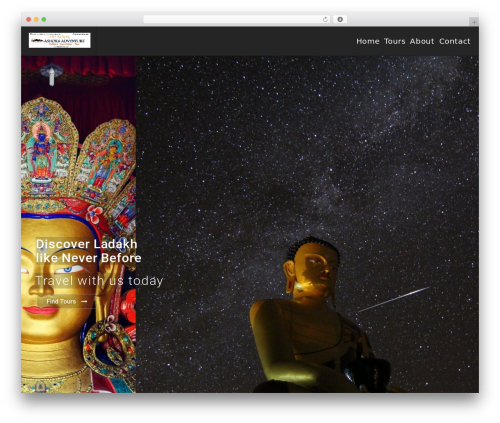Open the Home menu item

(x=368, y=41)
